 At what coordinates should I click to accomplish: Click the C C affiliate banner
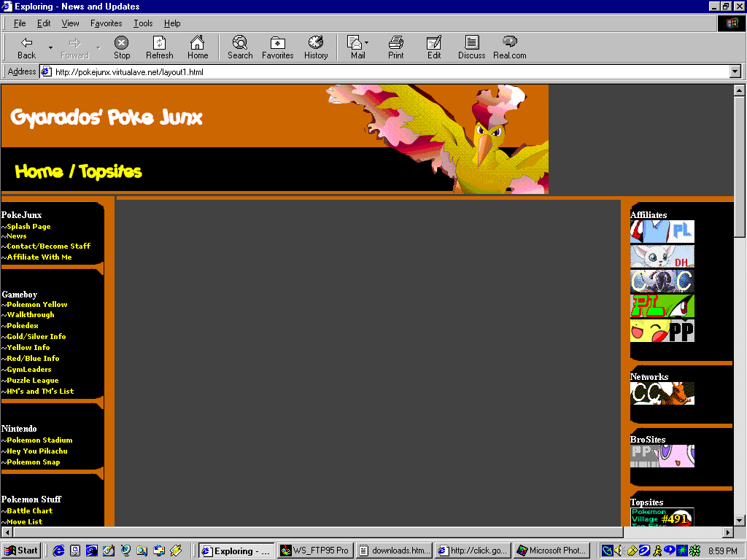point(662,281)
